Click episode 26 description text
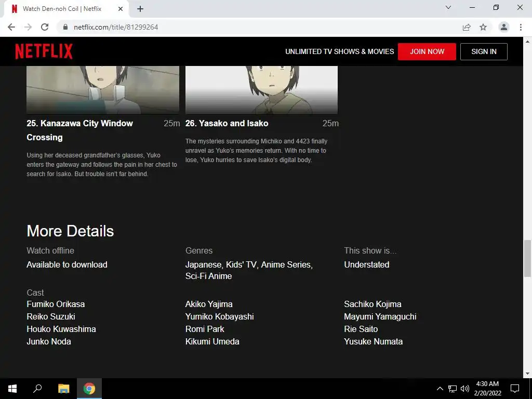This screenshot has height=399, width=532. tap(257, 150)
